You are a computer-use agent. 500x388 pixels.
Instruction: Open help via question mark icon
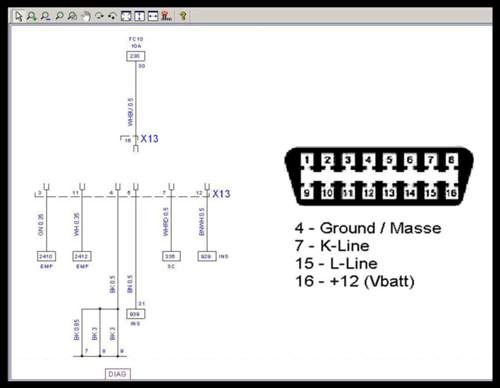pyautogui.click(x=183, y=16)
